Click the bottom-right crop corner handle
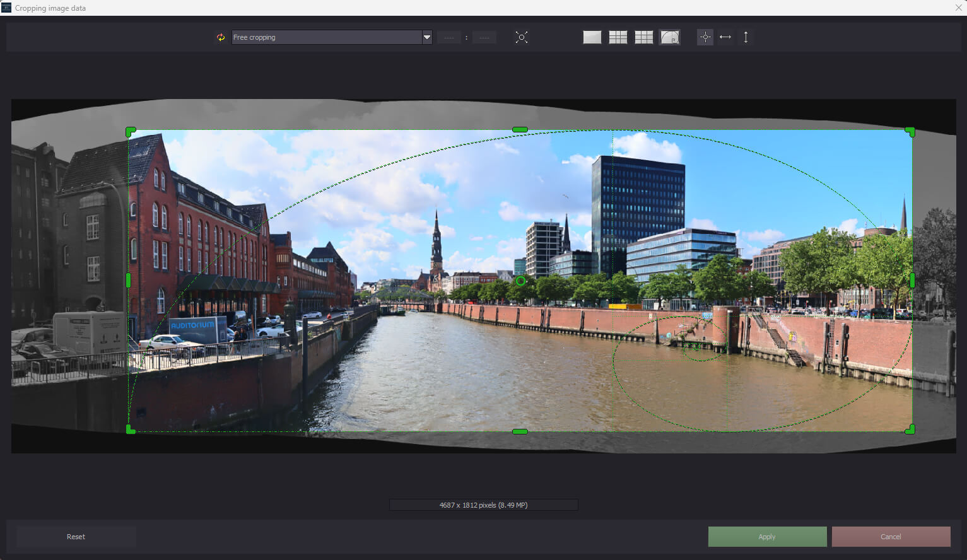This screenshot has width=967, height=560. coord(910,429)
